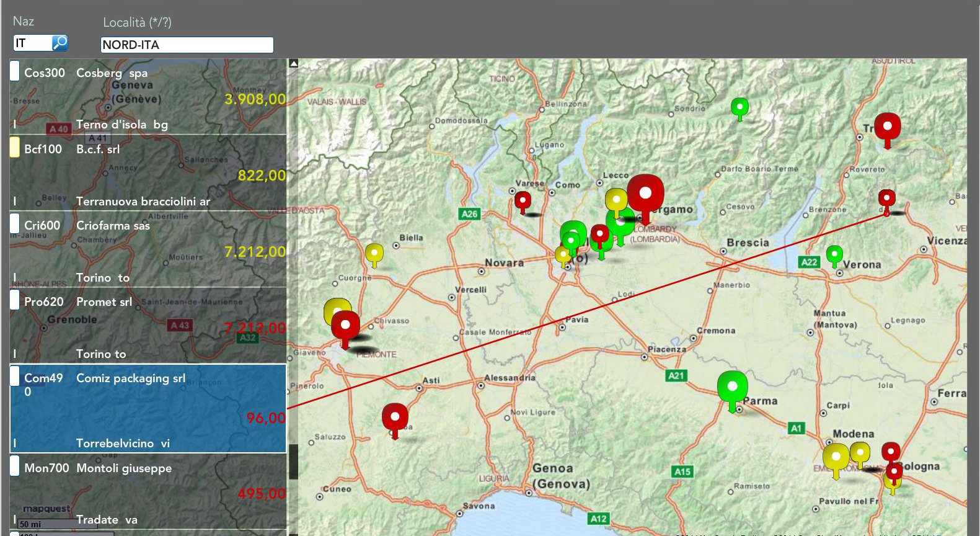Click the green pin near Sondrio
Screen dimensions: 980x536
tap(739, 108)
